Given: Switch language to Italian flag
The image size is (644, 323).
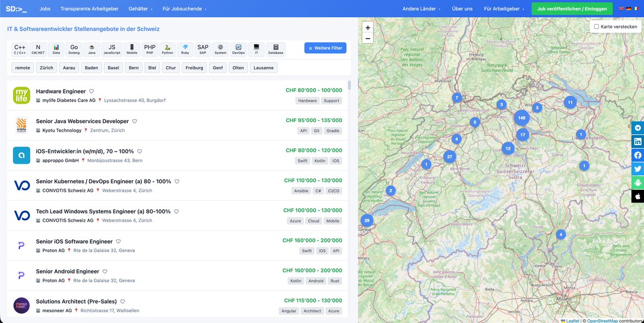Looking at the screenshot, I should click(635, 9).
